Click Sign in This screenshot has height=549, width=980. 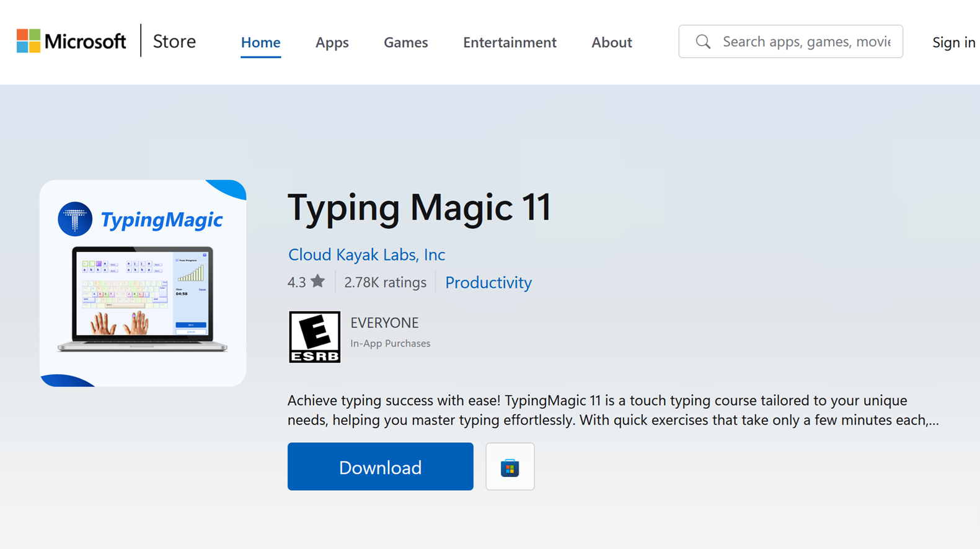(953, 42)
